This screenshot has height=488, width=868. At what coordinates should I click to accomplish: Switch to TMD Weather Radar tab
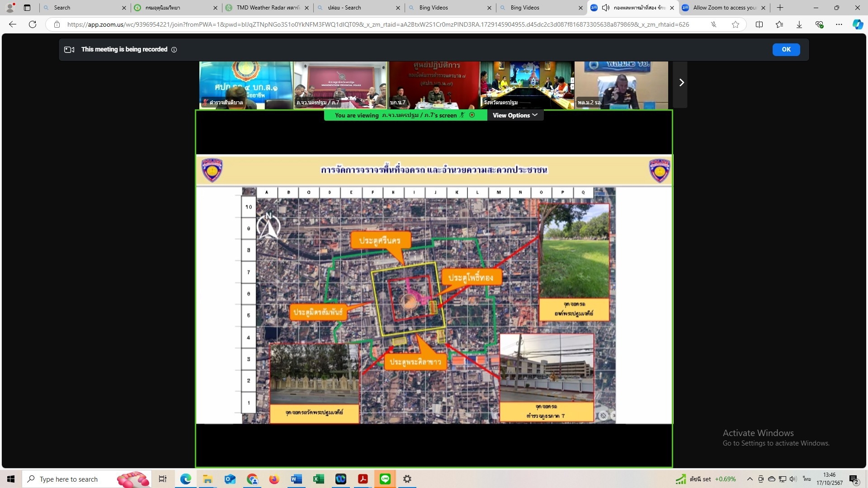[268, 8]
